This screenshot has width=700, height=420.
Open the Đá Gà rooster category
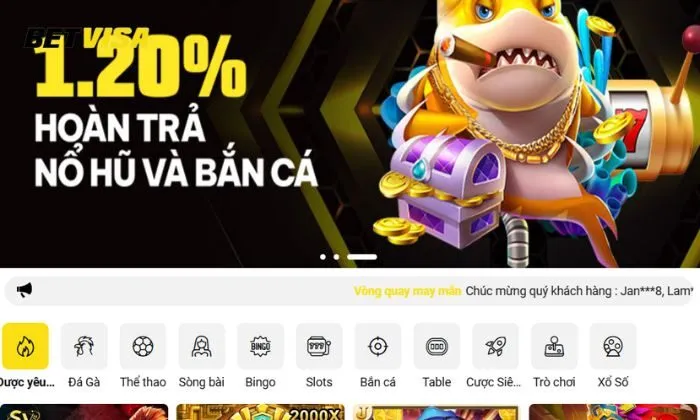point(84,346)
